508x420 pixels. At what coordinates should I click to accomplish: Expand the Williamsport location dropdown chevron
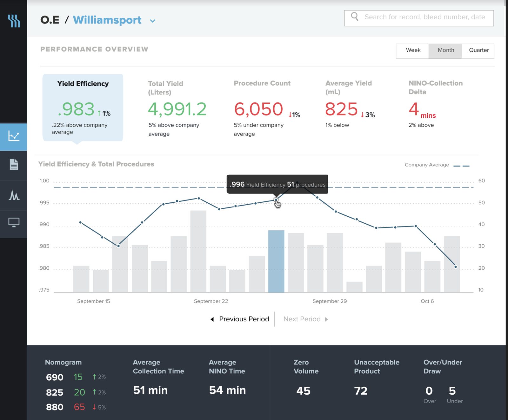(x=153, y=21)
